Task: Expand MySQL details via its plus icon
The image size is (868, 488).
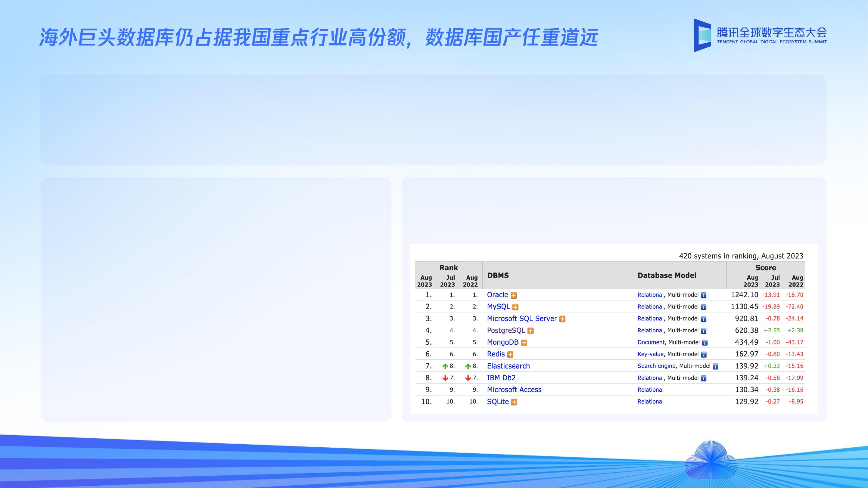Action: pyautogui.click(x=515, y=307)
